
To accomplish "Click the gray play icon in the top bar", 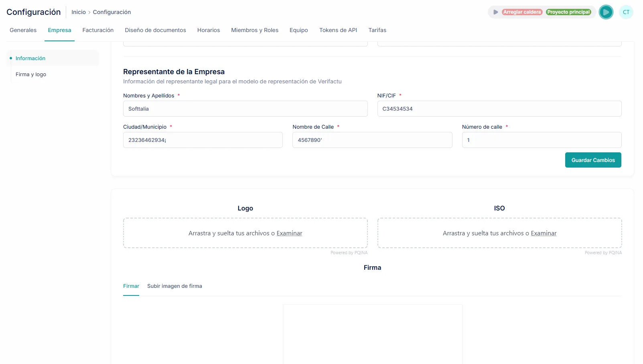I will (496, 12).
